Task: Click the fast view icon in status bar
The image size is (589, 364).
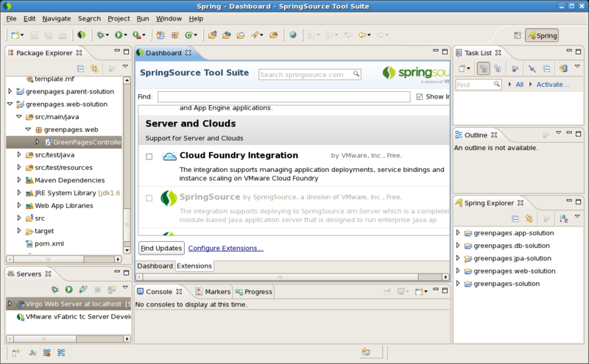Action: [x=15, y=353]
